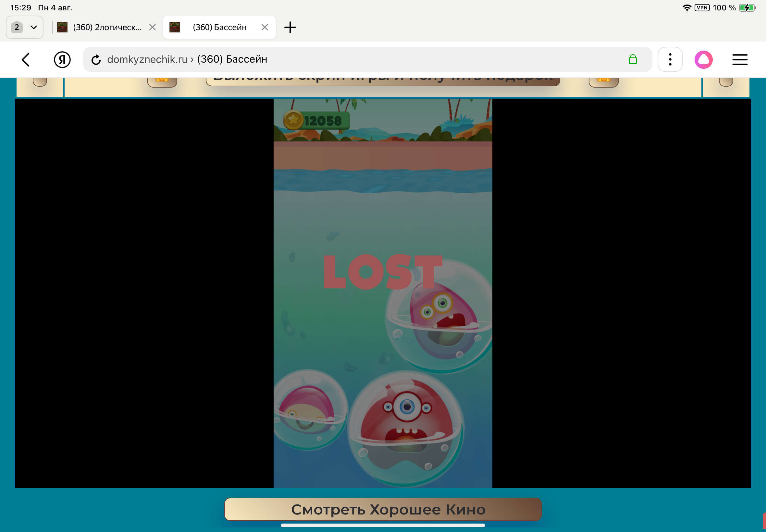Image resolution: width=766 pixels, height=532 pixels.
Task: Tap the favicon of the Бассейн tab
Action: (174, 27)
